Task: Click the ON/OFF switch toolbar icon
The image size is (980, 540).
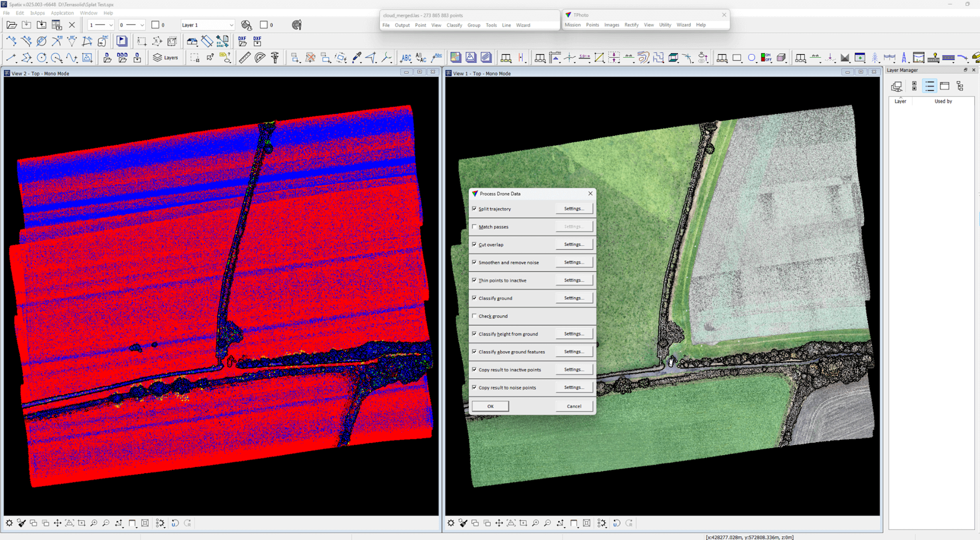Action: [x=766, y=58]
